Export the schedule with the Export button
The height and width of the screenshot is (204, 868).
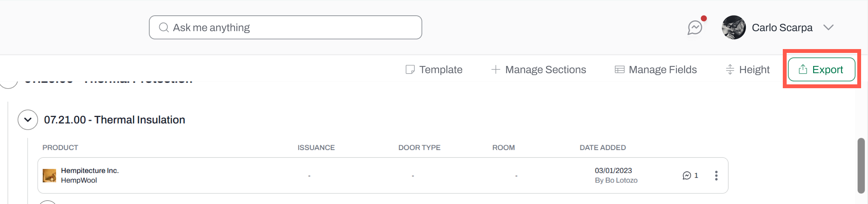coord(822,69)
